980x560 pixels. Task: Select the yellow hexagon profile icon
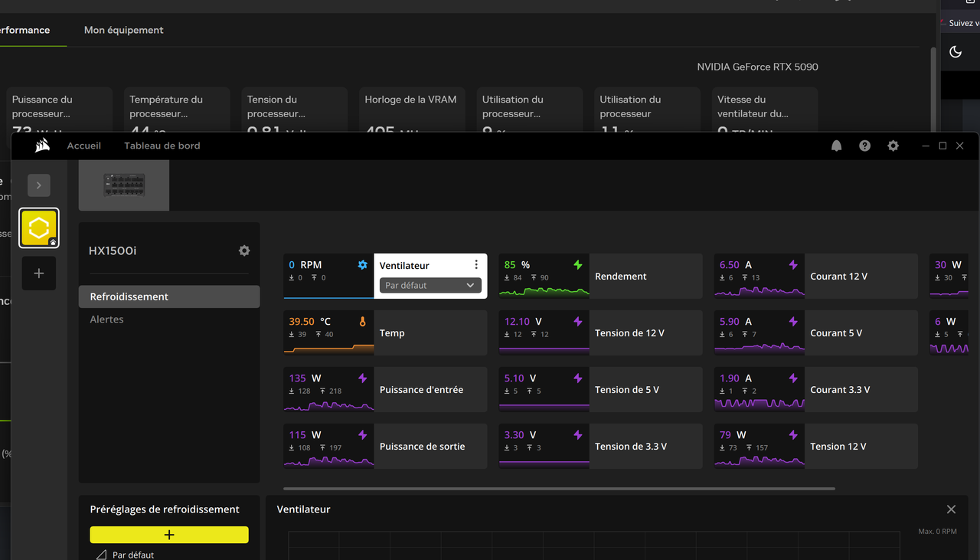(x=39, y=228)
